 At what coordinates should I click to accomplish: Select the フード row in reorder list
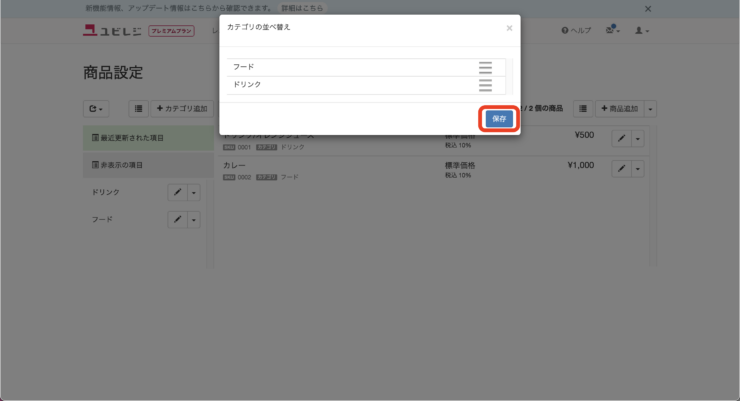[x=366, y=67]
